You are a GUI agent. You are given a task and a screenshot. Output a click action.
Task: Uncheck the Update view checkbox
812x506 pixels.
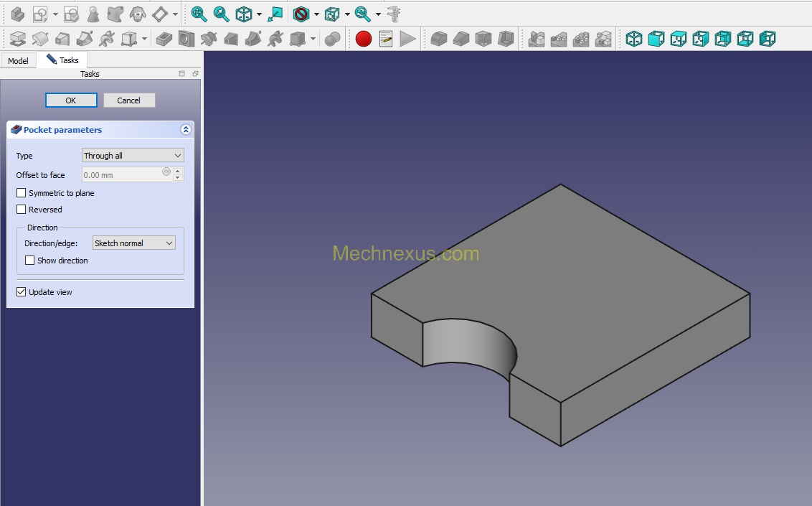(x=22, y=291)
